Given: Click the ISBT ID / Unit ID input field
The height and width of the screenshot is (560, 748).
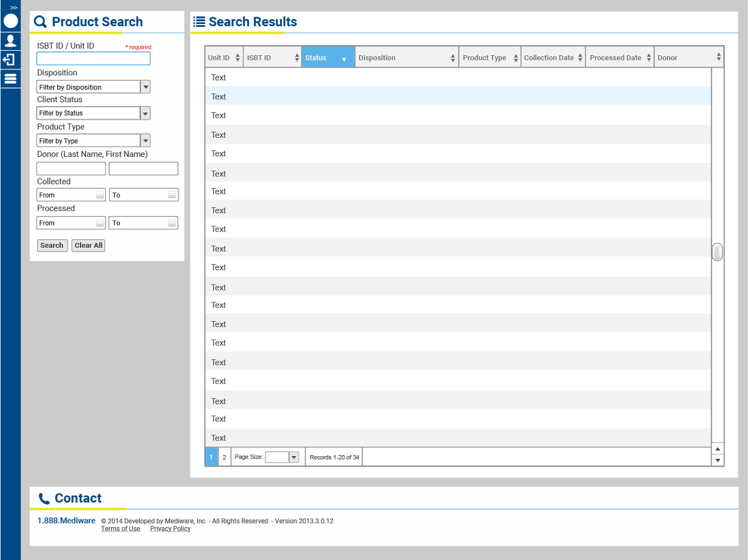Looking at the screenshot, I should [93, 58].
